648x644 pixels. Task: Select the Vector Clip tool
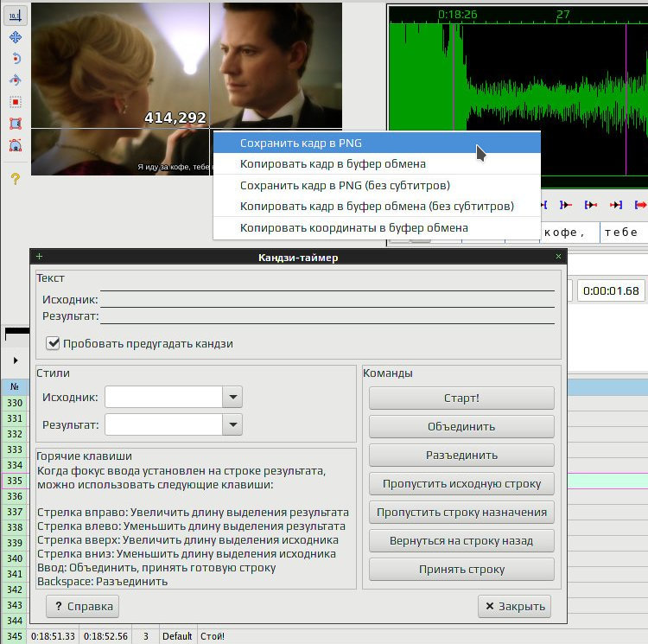pos(16,144)
